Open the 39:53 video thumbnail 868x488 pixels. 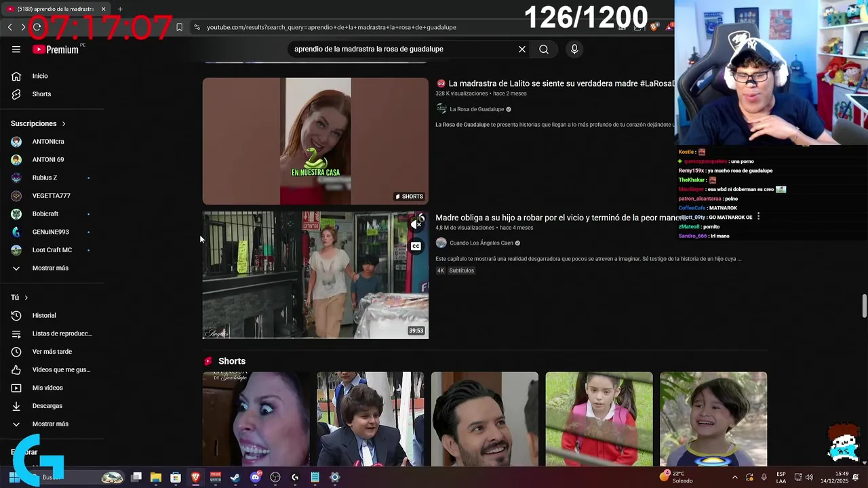click(315, 275)
